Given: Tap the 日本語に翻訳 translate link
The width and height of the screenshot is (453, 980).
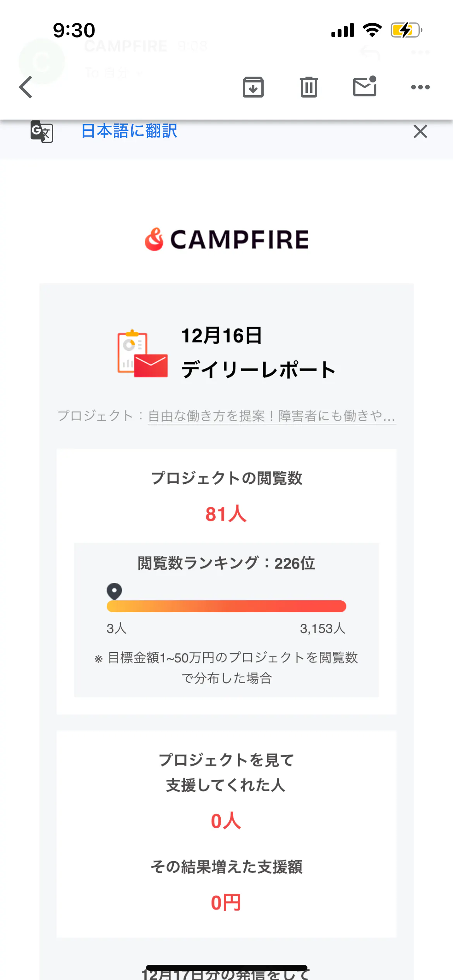Looking at the screenshot, I should tap(129, 131).
